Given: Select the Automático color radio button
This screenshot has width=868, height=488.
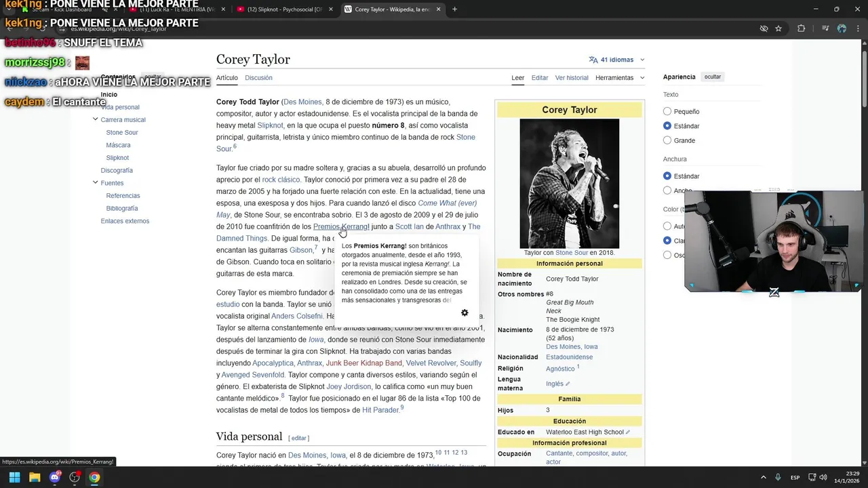Looking at the screenshot, I should click(667, 226).
